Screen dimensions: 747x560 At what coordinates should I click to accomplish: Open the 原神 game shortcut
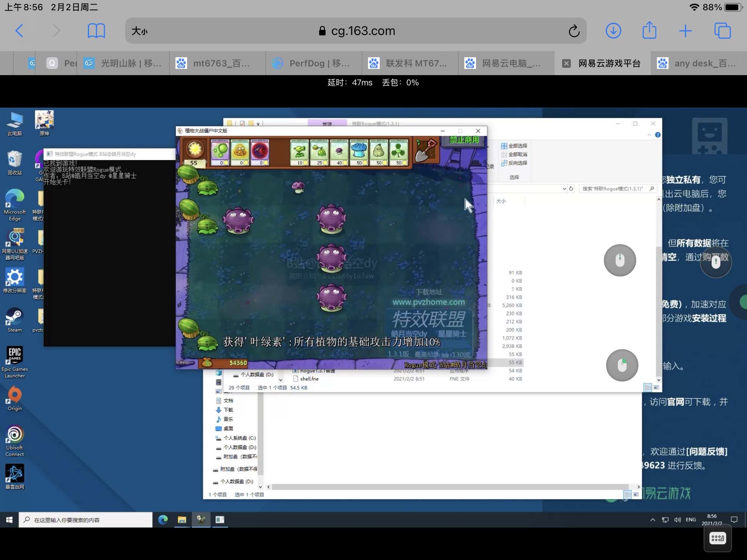pos(44,123)
